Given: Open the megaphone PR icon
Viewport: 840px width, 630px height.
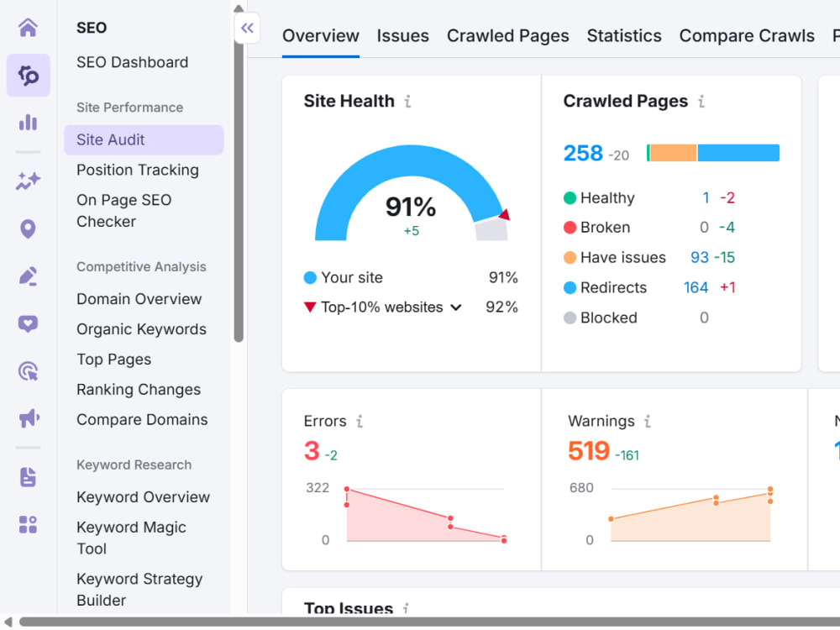Looking at the screenshot, I should pos(29,417).
